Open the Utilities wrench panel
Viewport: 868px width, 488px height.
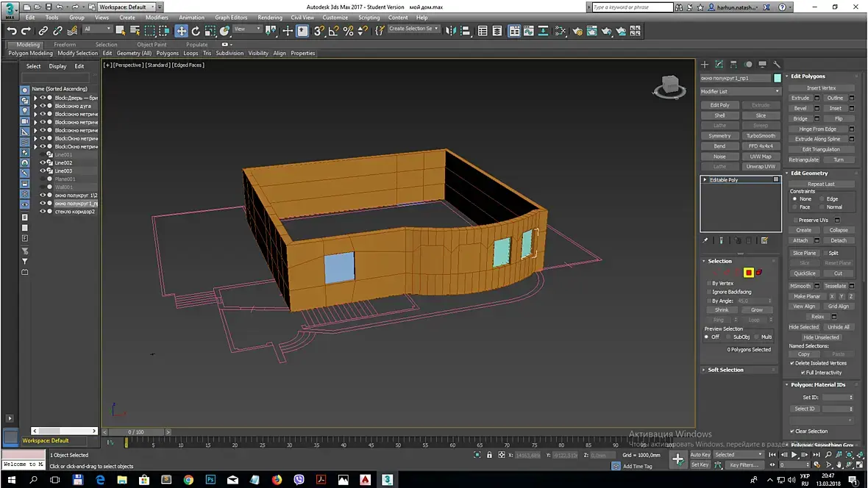click(777, 65)
